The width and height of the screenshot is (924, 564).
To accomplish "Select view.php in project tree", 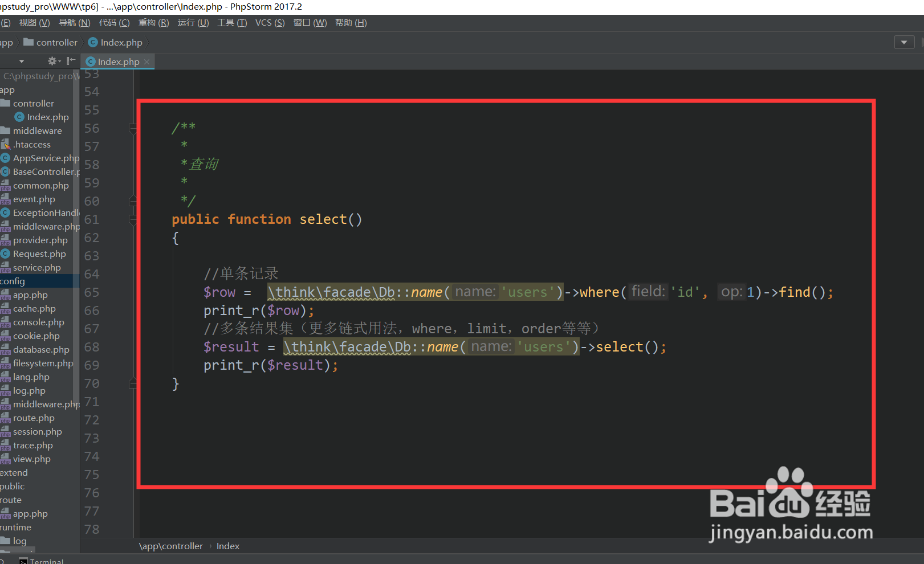I will [31, 459].
